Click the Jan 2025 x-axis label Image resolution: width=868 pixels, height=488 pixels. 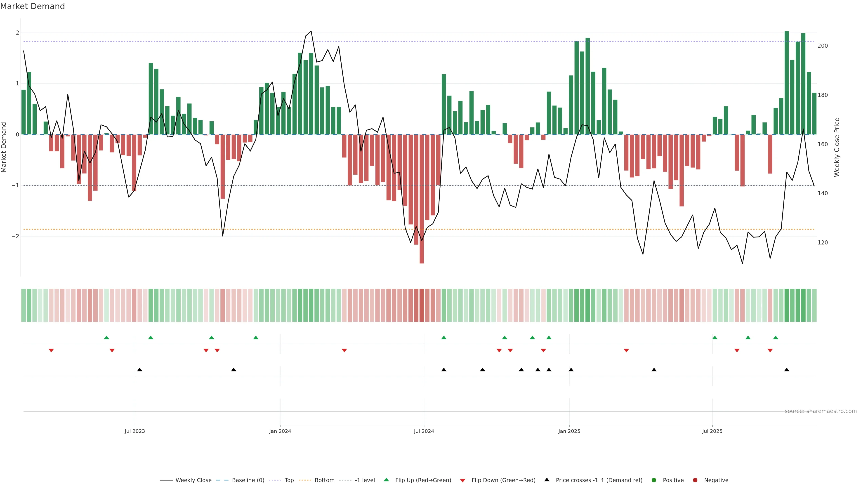pyautogui.click(x=569, y=431)
